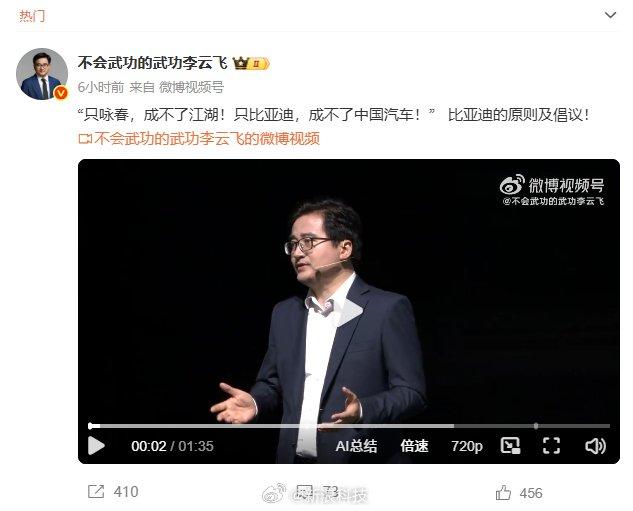Image resolution: width=633 pixels, height=511 pixels.
Task: Expand the chevron at top right
Action: click(610, 15)
